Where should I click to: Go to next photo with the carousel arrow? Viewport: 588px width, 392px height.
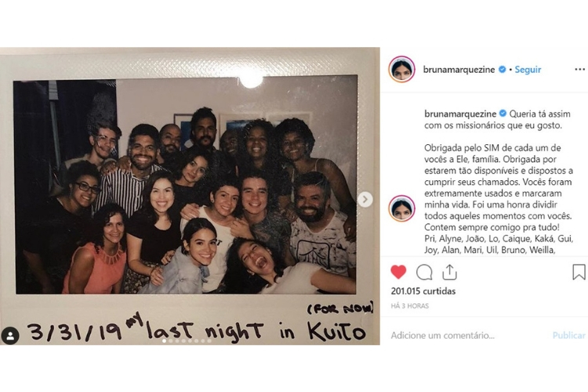point(365,199)
